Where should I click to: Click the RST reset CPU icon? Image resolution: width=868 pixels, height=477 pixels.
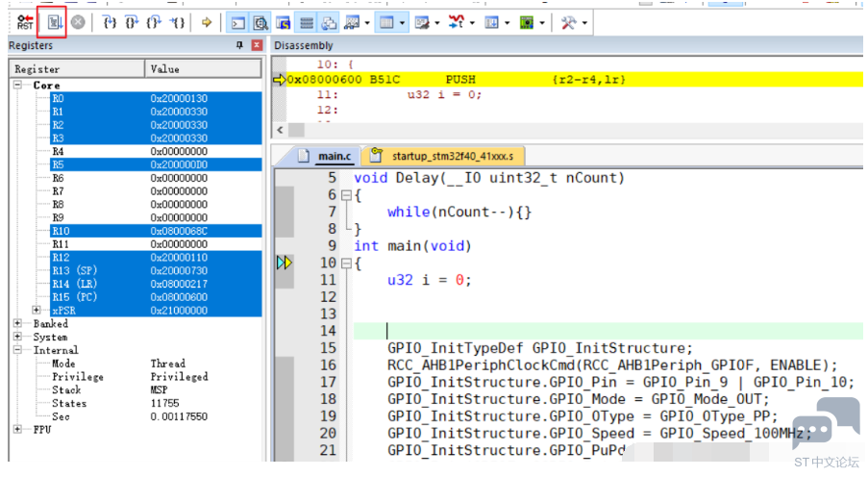[25, 23]
